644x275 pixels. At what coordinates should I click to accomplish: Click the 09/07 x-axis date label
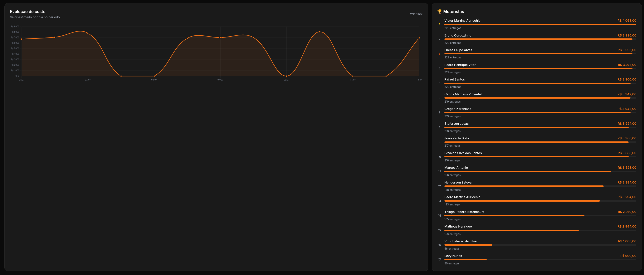pos(286,80)
